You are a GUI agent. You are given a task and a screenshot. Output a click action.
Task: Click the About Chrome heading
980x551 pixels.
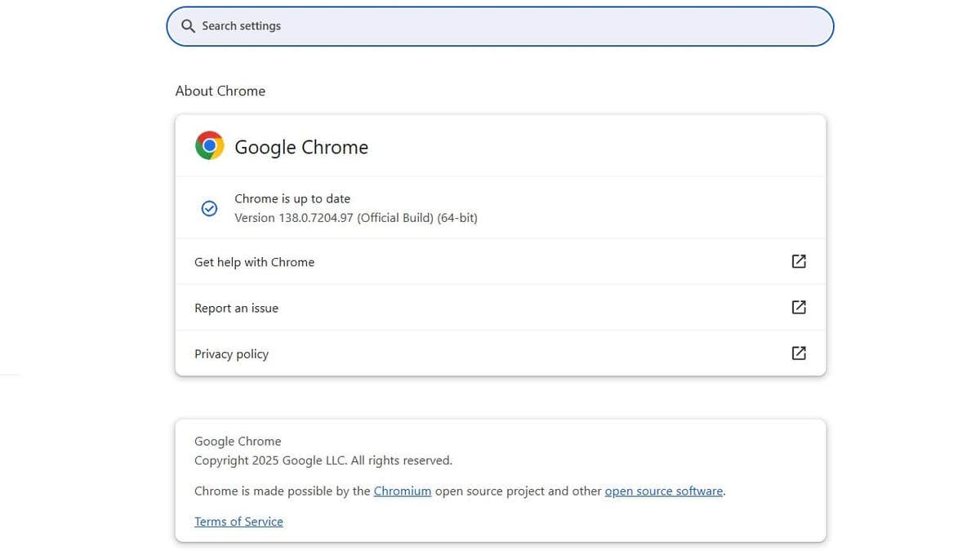(220, 91)
